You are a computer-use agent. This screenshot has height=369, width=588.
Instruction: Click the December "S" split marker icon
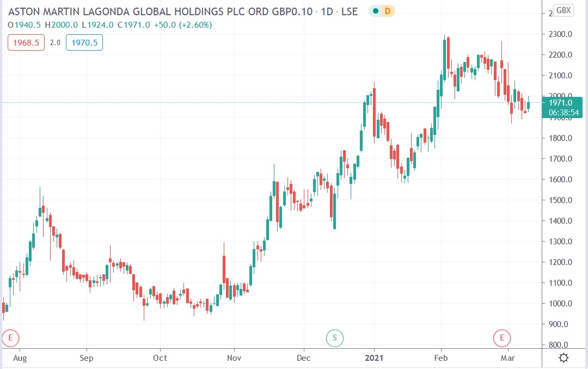pos(334,338)
